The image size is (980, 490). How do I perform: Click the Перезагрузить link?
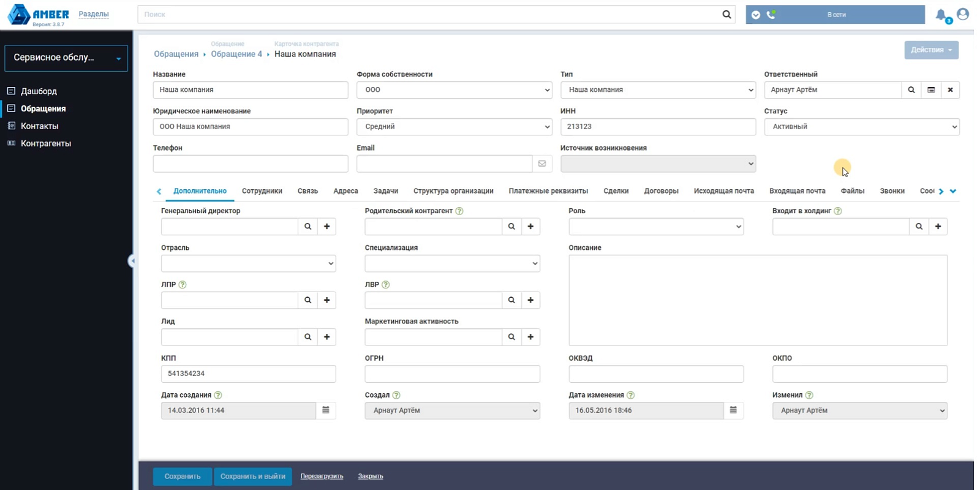[322, 476]
